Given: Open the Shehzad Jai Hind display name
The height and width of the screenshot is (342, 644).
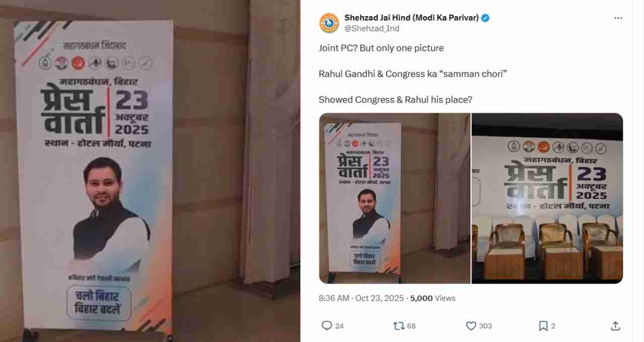Looking at the screenshot, I should coord(412,18).
